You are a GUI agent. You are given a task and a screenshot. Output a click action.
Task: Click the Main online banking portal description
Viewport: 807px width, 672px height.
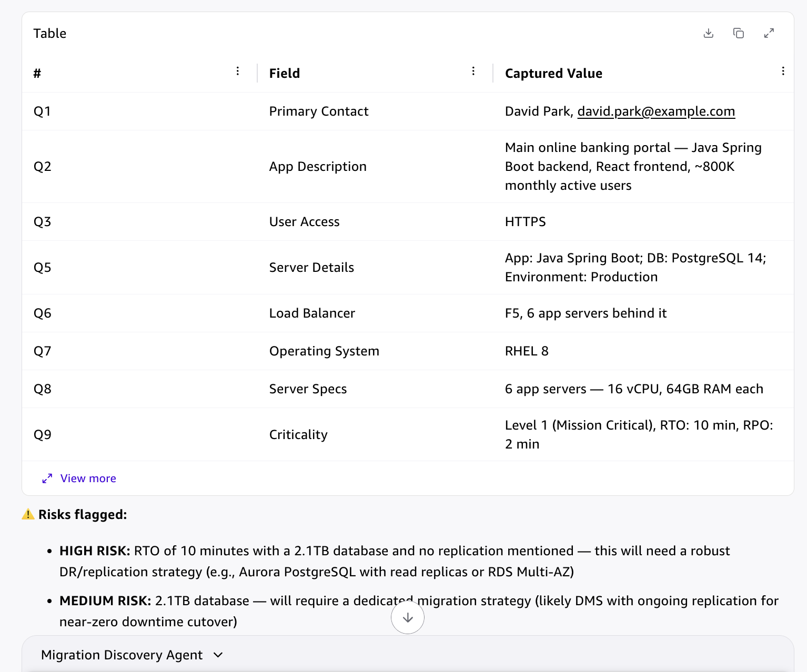pos(633,167)
